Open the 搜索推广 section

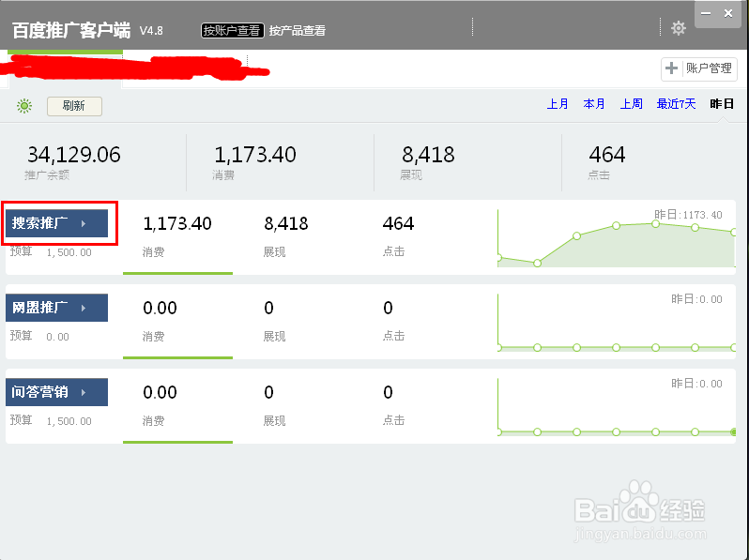[57, 223]
